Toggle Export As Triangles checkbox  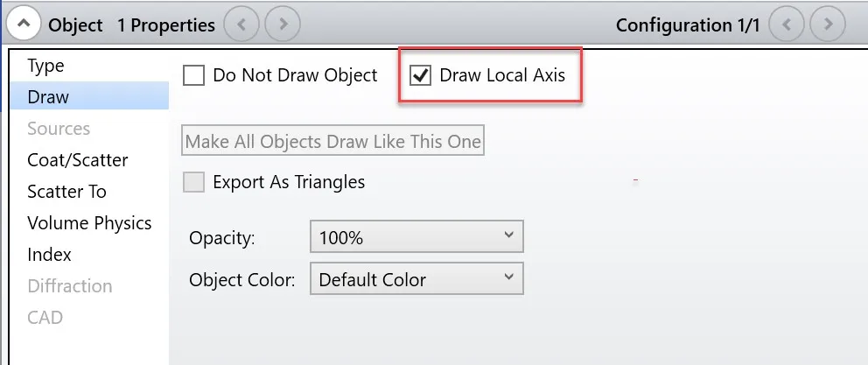click(193, 182)
